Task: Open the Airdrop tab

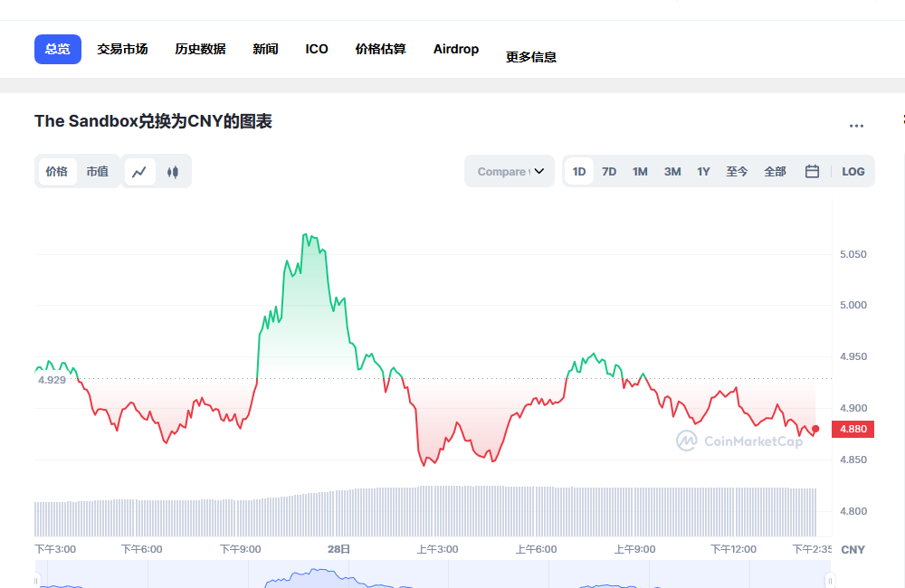Action: (x=456, y=49)
